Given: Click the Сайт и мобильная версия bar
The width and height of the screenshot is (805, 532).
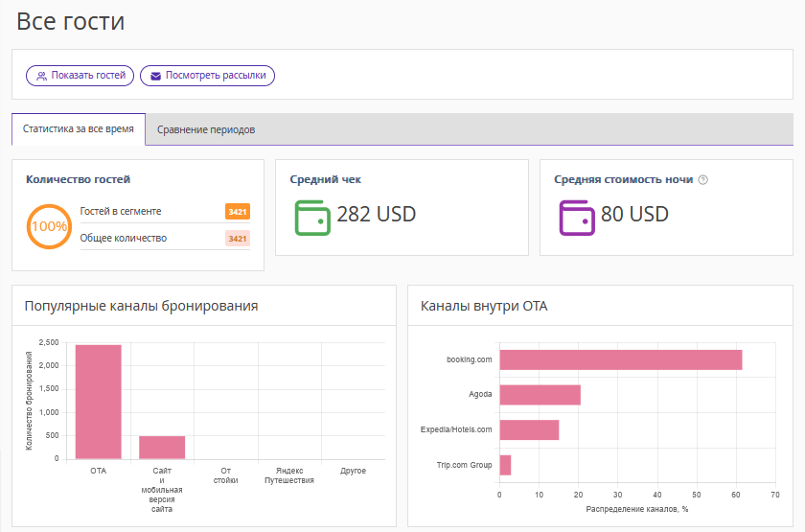Looking at the screenshot, I should coord(162,448).
